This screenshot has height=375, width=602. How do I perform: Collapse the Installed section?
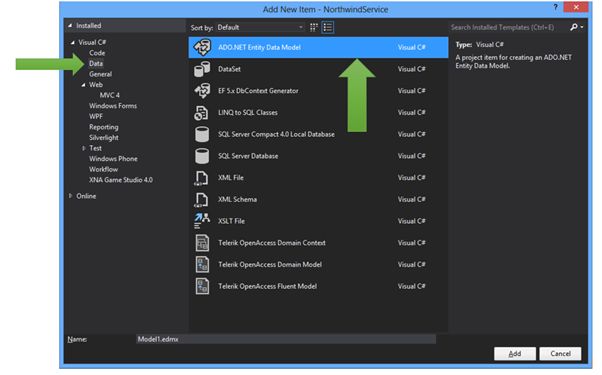[70, 26]
